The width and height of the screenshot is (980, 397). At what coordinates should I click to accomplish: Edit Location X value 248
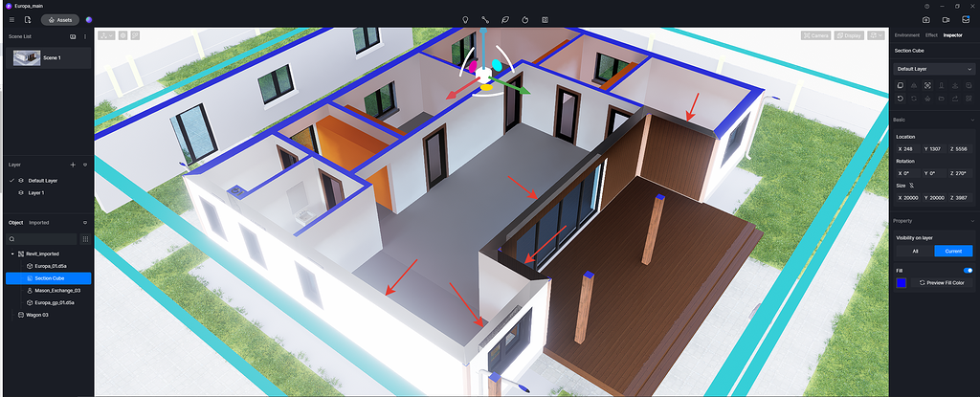pos(907,149)
